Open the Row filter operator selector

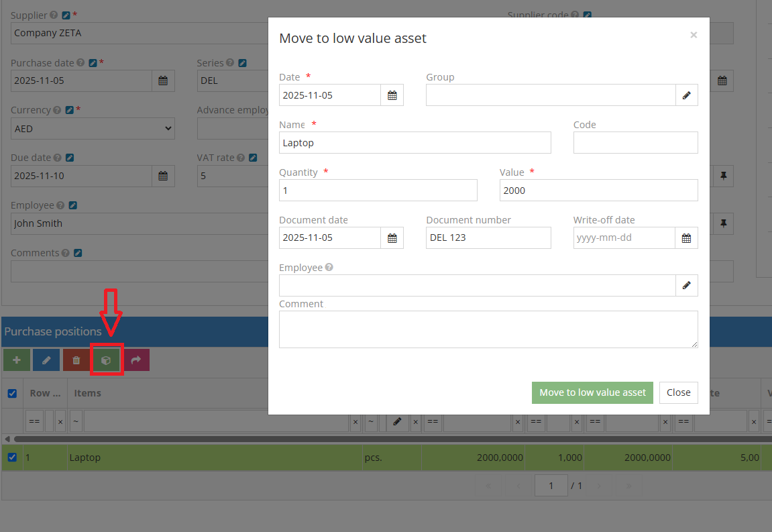pyautogui.click(x=34, y=422)
